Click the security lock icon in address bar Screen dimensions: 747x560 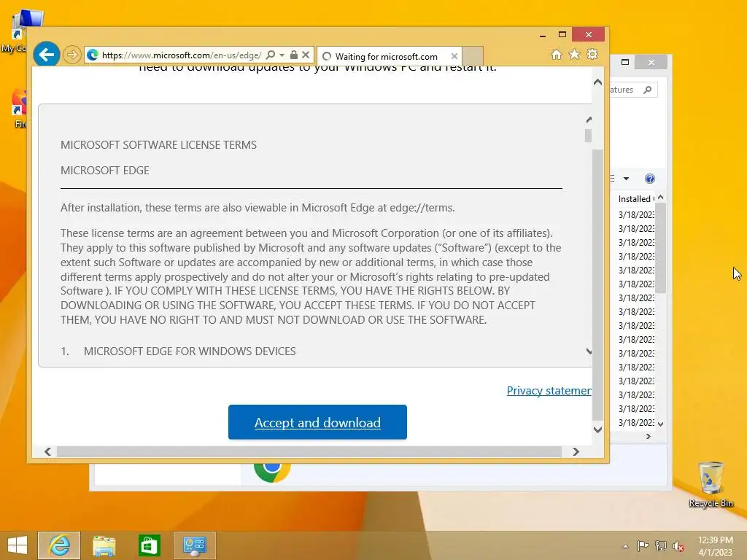pyautogui.click(x=294, y=55)
